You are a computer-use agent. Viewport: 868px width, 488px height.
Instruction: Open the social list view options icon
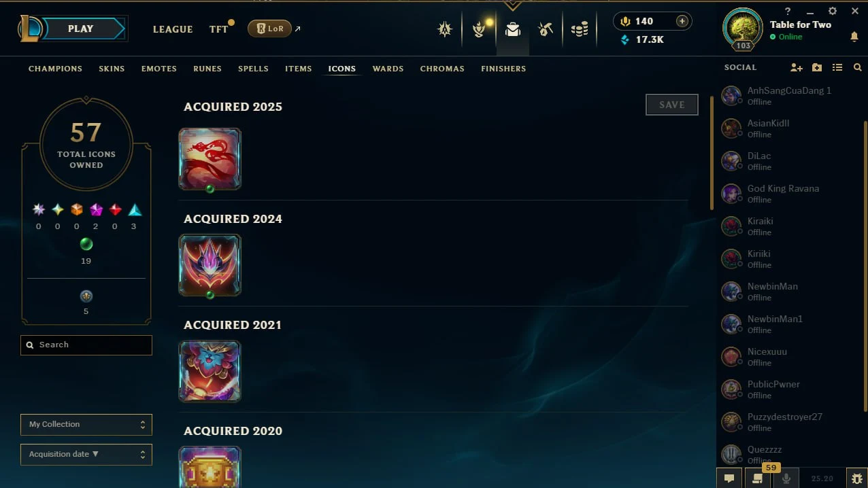837,67
